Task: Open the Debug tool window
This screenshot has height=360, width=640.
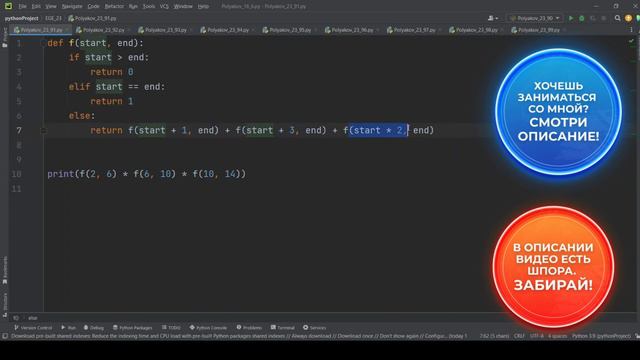Action: pyautogui.click(x=94, y=328)
